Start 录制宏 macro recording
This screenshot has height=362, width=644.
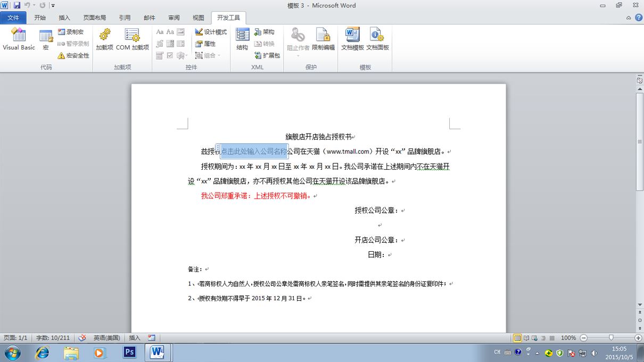(71, 32)
